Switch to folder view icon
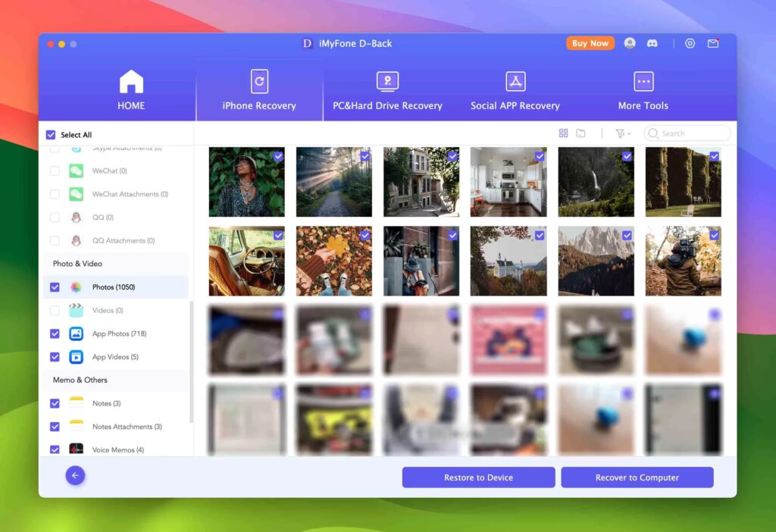Viewport: 776px width, 532px height. click(580, 133)
